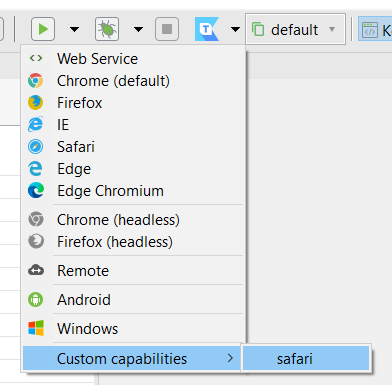
Task: Expand the Debug dropdown arrow
Action: pyautogui.click(x=138, y=30)
